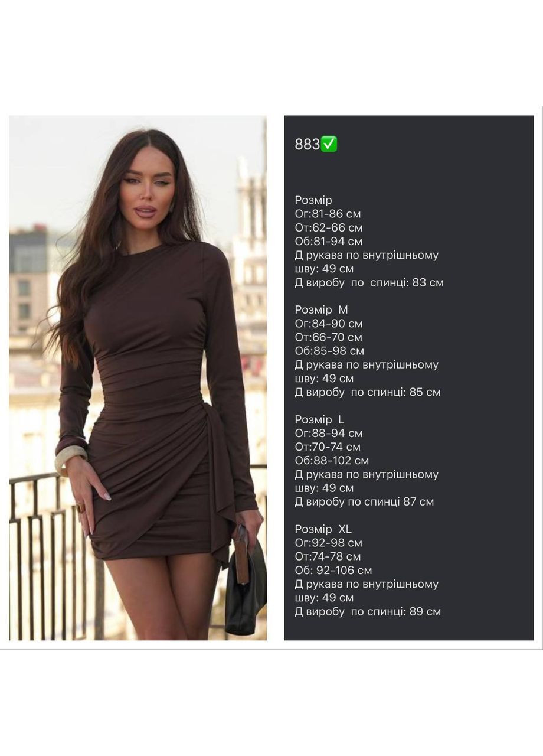Click the 'От:62-66 см' waist line
This screenshot has width=543, height=756.
[x=329, y=227]
